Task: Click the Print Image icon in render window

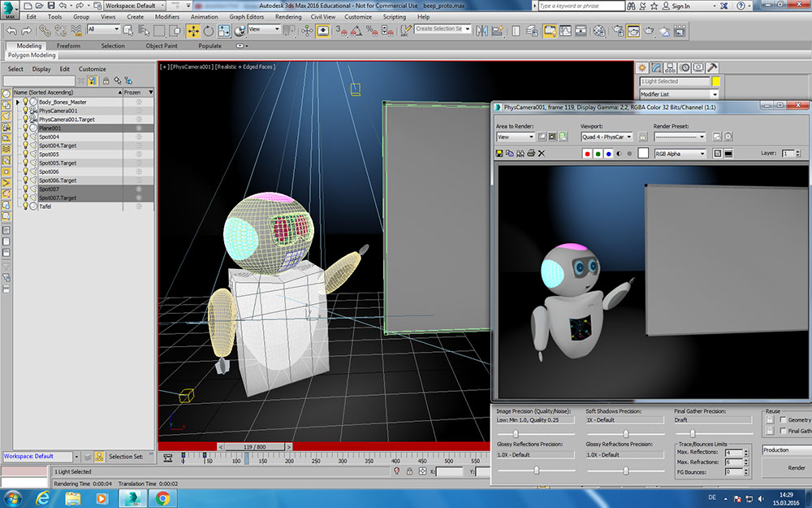Action: (x=531, y=153)
